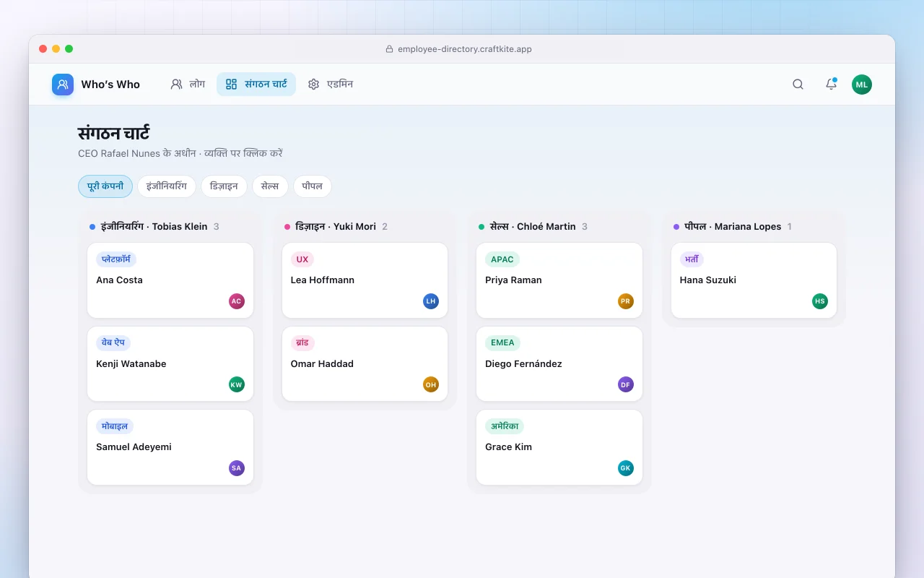Click the APAC tag on Priya's card
Viewport: 924px width, 578px height.
tap(502, 259)
